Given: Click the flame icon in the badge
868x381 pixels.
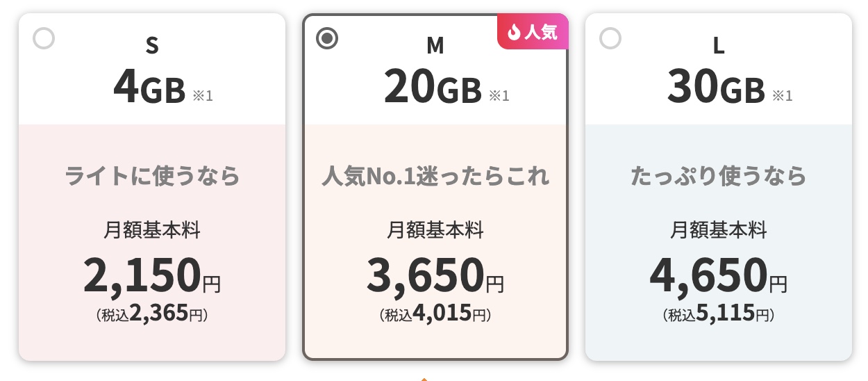Looking at the screenshot, I should click(x=515, y=33).
